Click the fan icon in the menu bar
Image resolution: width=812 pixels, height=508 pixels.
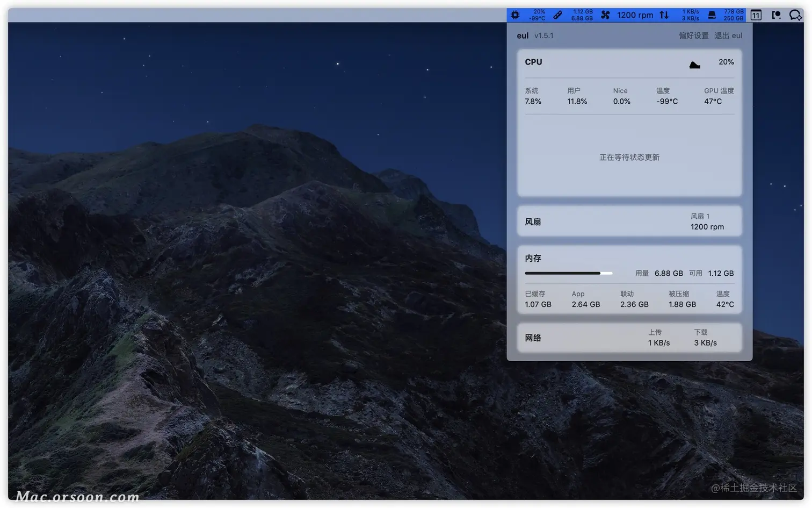(x=605, y=15)
